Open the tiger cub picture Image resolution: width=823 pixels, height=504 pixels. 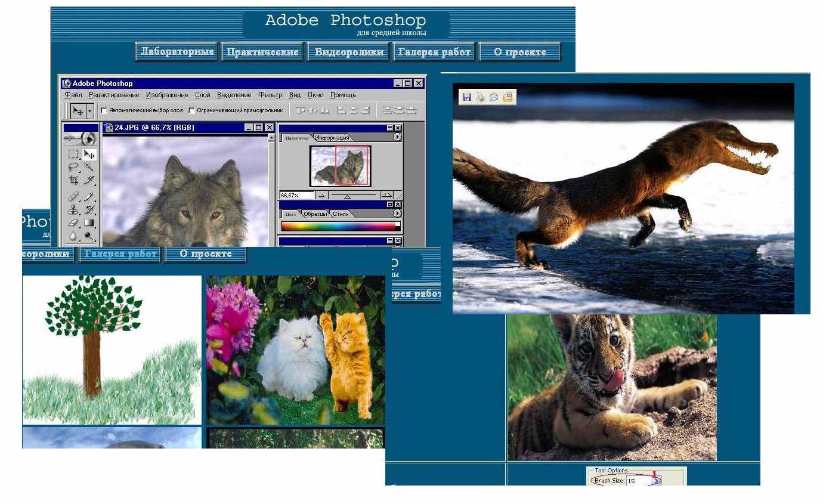[x=612, y=388]
